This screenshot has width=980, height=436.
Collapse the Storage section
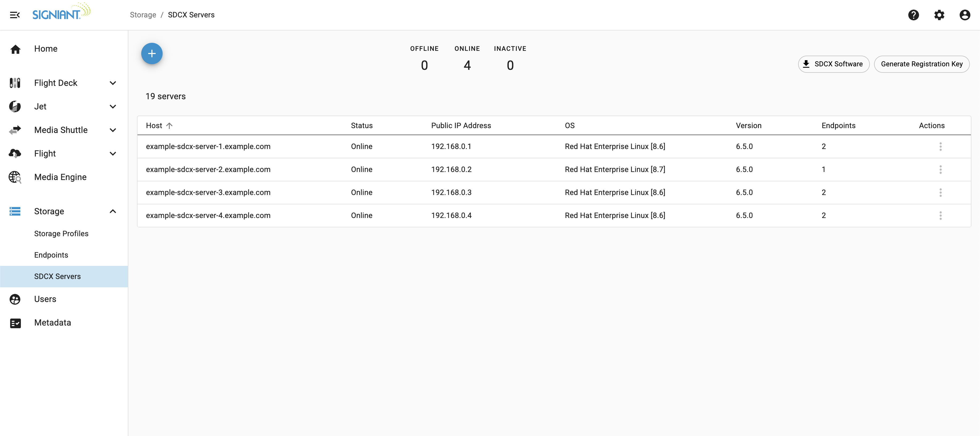pos(113,211)
